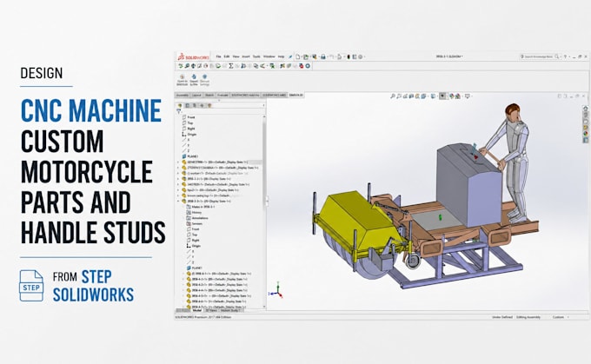Image resolution: width=591 pixels, height=364 pixels.
Task: Open the Edit menu
Action: 227,56
